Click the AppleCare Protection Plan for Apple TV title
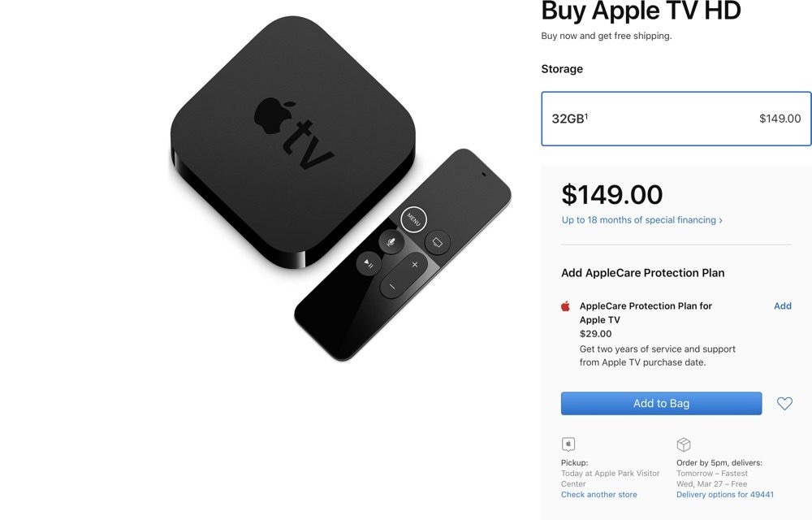This screenshot has width=812, height=520. pyautogui.click(x=646, y=313)
